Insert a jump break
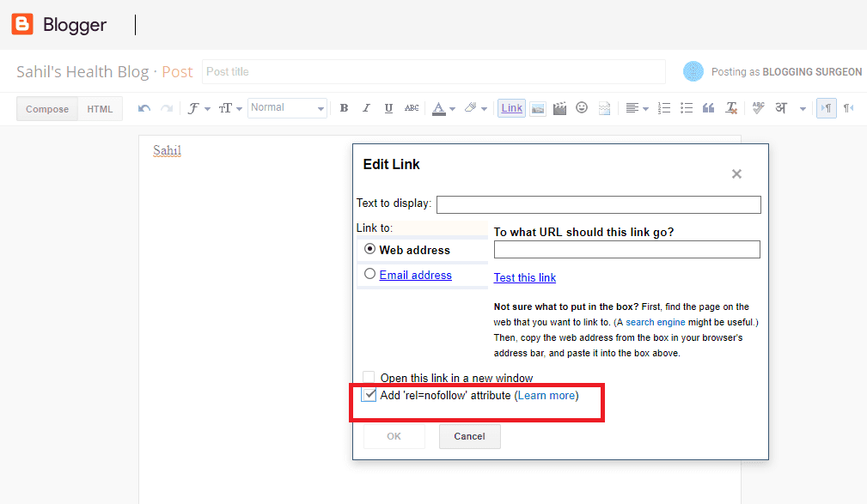This screenshot has width=867, height=504. point(604,108)
